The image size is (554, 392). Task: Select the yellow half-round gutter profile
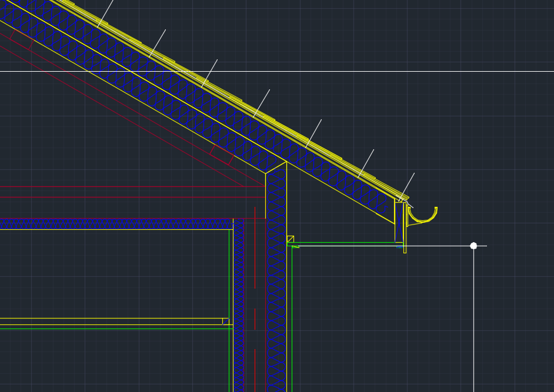[x=424, y=221]
